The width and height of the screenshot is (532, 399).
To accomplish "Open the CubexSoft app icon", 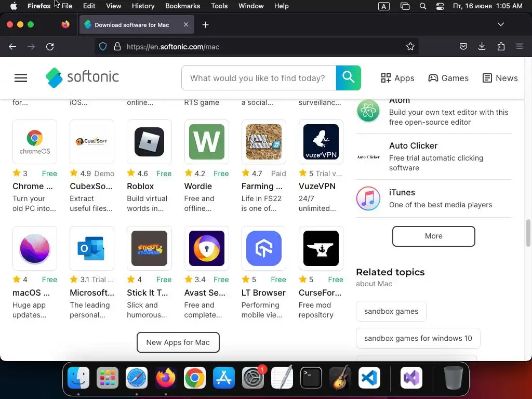I will click(92, 142).
